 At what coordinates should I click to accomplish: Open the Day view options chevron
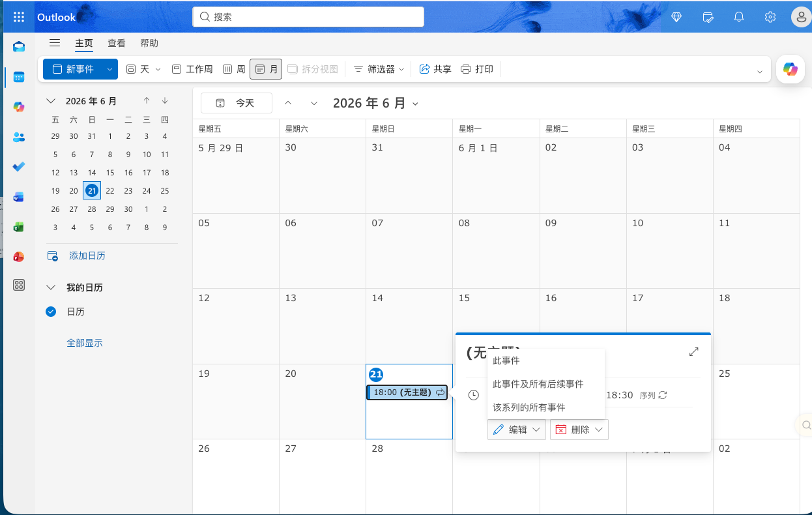[158, 69]
